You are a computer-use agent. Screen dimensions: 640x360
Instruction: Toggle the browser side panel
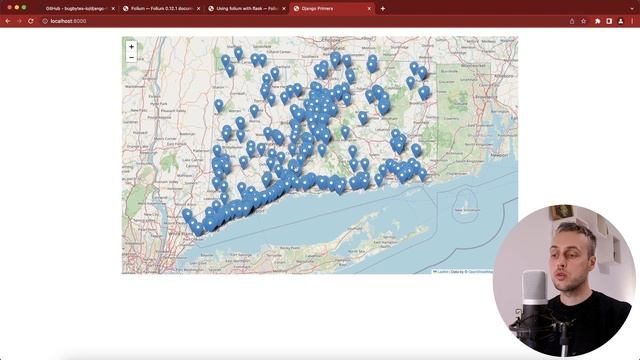click(609, 21)
